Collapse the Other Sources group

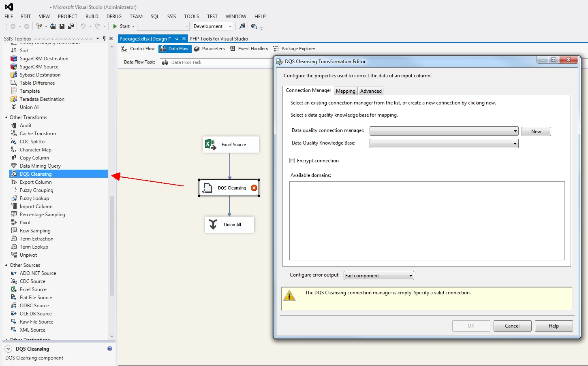(6, 265)
